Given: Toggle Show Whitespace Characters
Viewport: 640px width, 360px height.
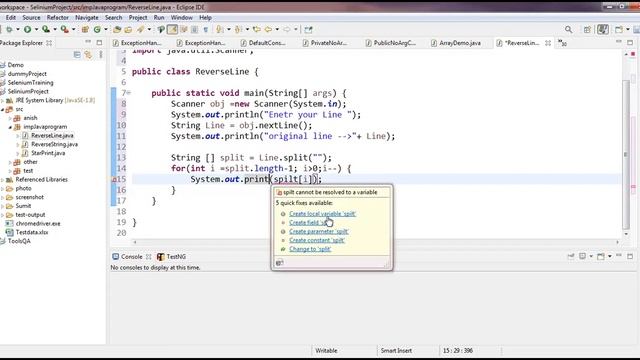Looking at the screenshot, I should (x=206, y=29).
